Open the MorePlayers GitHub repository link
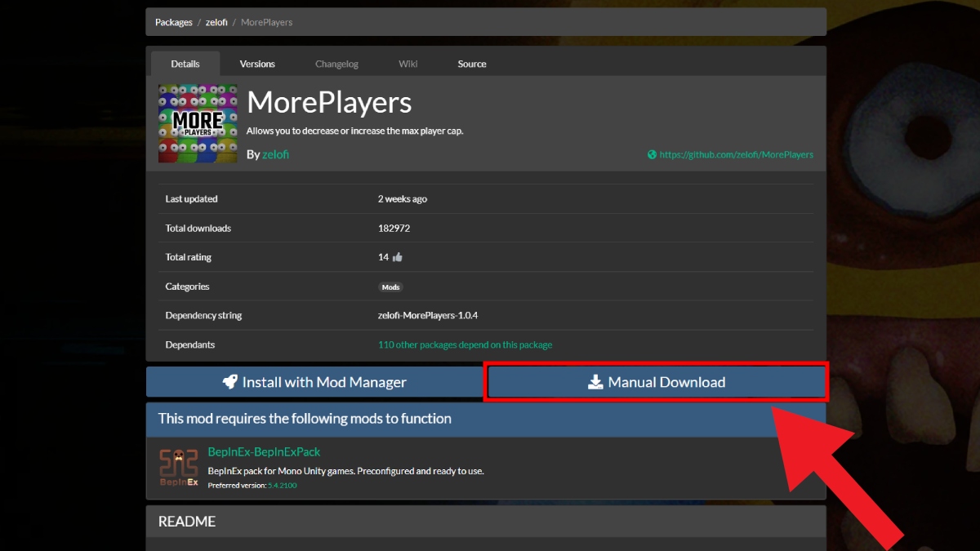980x551 pixels. click(x=737, y=154)
